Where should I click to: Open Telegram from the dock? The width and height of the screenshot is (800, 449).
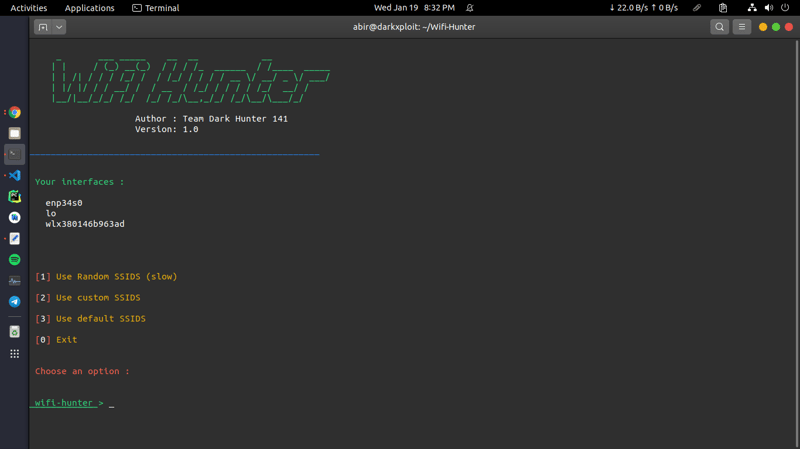[15, 301]
